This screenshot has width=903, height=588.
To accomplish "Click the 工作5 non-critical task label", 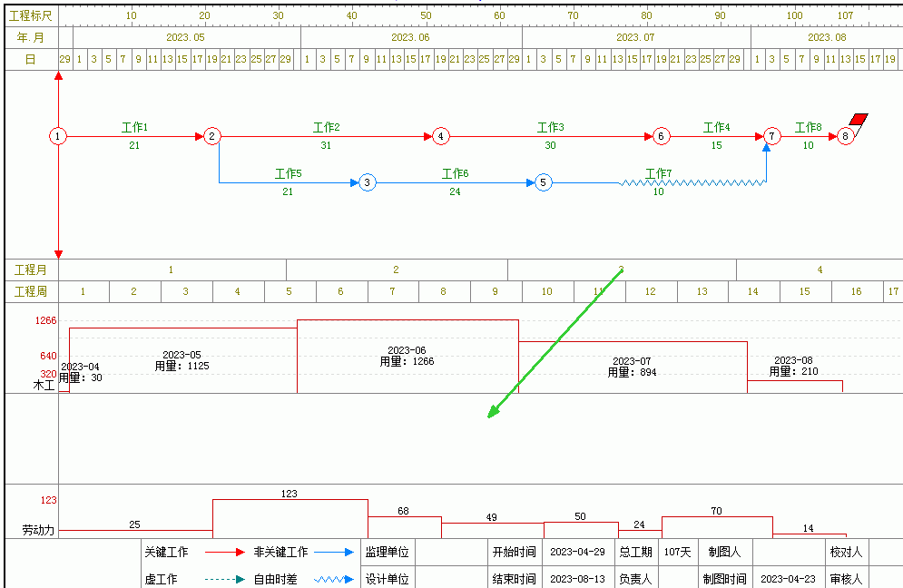I will [x=288, y=173].
